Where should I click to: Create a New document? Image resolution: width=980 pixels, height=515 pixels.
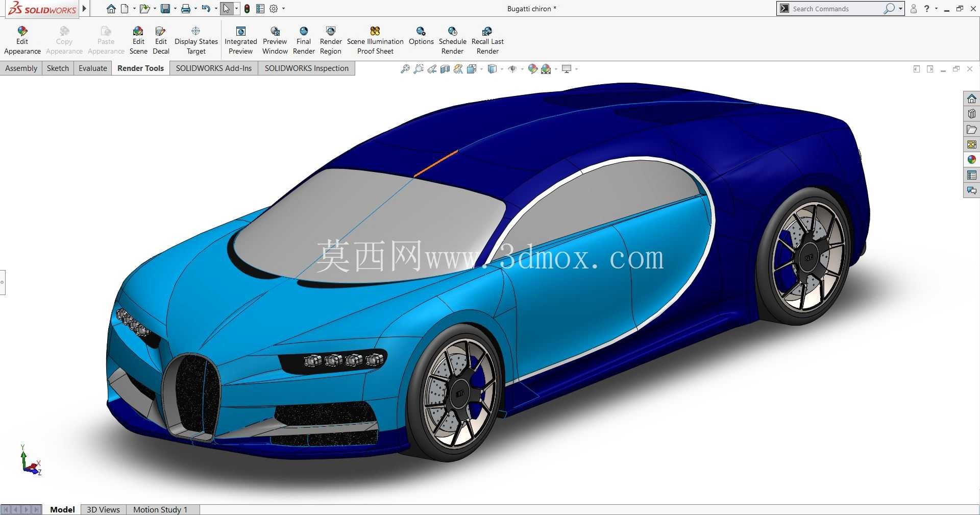coord(125,9)
